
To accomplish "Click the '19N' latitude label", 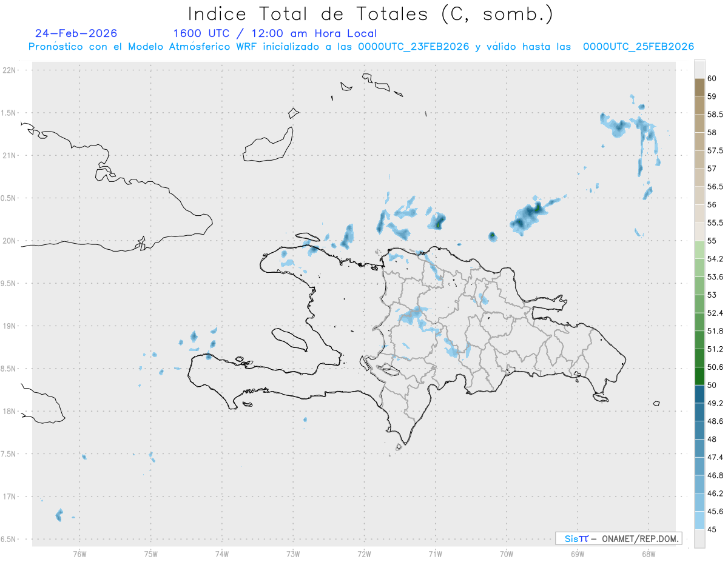I will pos(10,326).
